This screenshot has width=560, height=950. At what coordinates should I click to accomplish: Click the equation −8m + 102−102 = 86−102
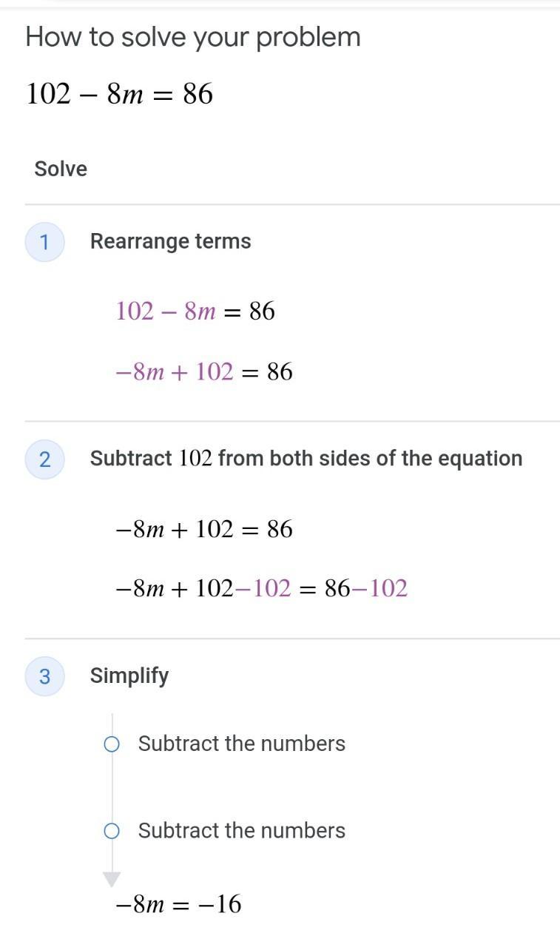[262, 589]
